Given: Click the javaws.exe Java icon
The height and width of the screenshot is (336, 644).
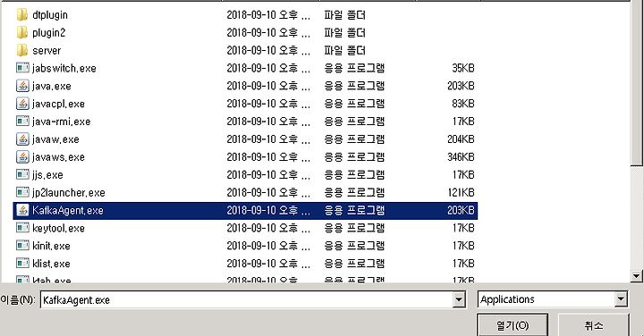Looking at the screenshot, I should point(22,156).
